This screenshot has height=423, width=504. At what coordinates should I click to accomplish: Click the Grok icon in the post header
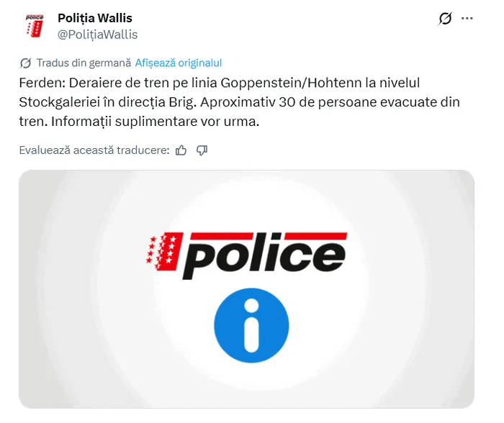tap(445, 18)
